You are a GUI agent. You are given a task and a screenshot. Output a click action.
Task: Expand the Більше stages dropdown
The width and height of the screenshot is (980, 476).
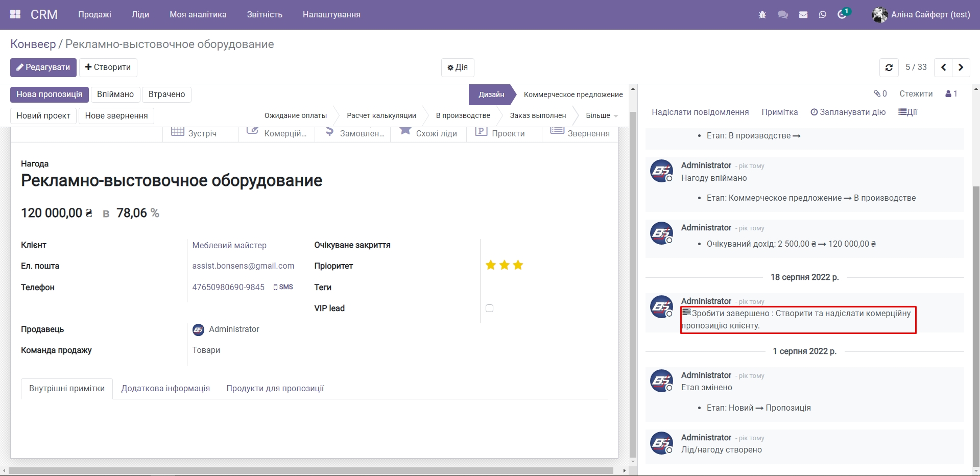tap(602, 116)
